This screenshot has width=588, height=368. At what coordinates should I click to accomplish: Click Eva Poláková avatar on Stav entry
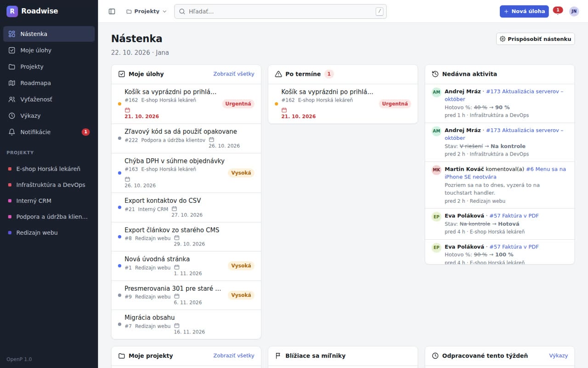436,216
